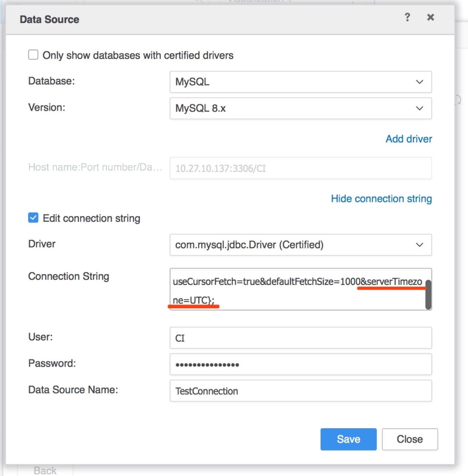Screen dimensions: 468x476
Task: Uncheck Edit connection string checkbox
Action: tap(33, 218)
